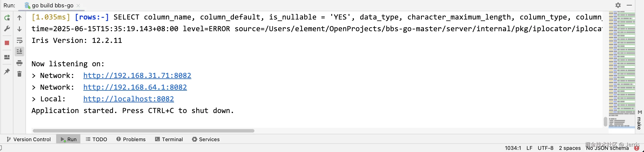Open the http://192.168.31.71:8082 network link
Image resolution: width=644 pixels, height=152 pixels.
[x=137, y=76]
